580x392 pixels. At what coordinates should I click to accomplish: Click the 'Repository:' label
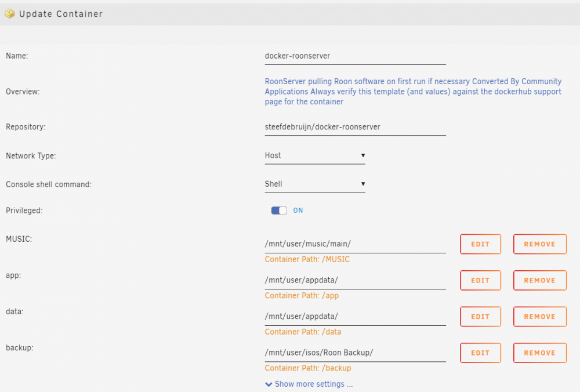pos(26,127)
